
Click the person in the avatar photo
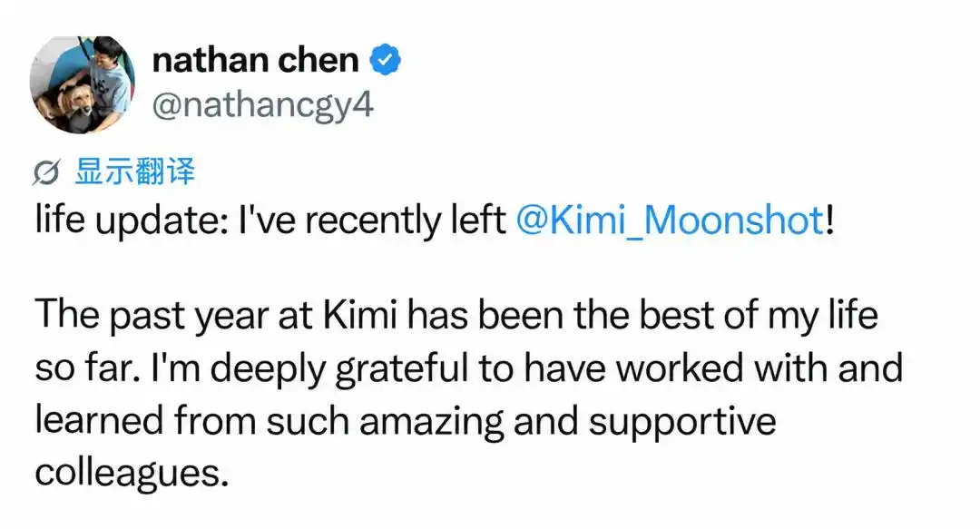point(105,75)
